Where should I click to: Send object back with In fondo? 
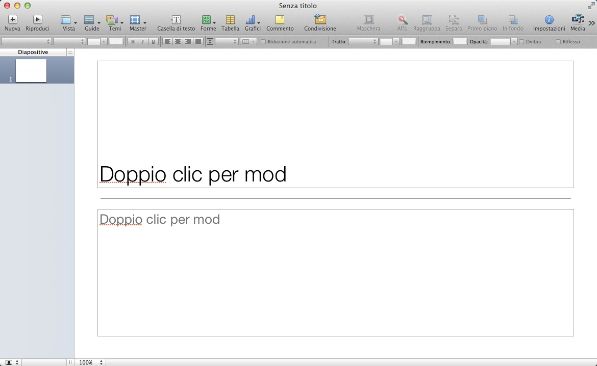[x=512, y=22]
